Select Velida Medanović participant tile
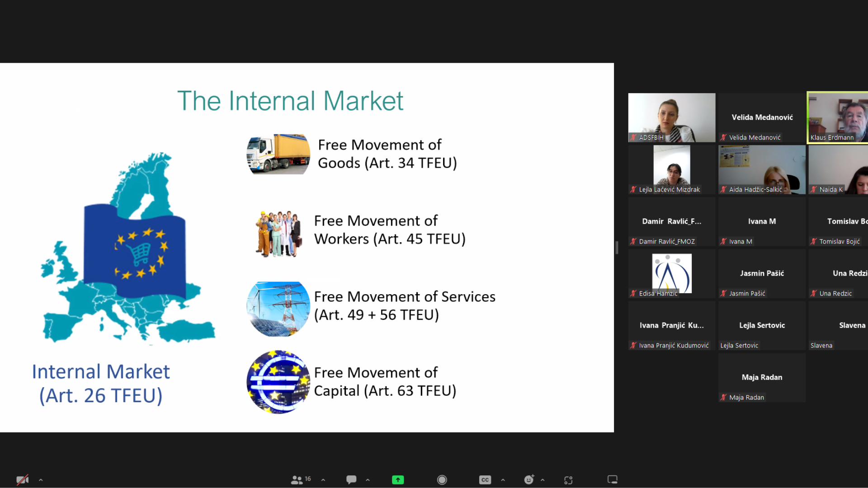Screen dimensions: 868x488 tap(762, 117)
